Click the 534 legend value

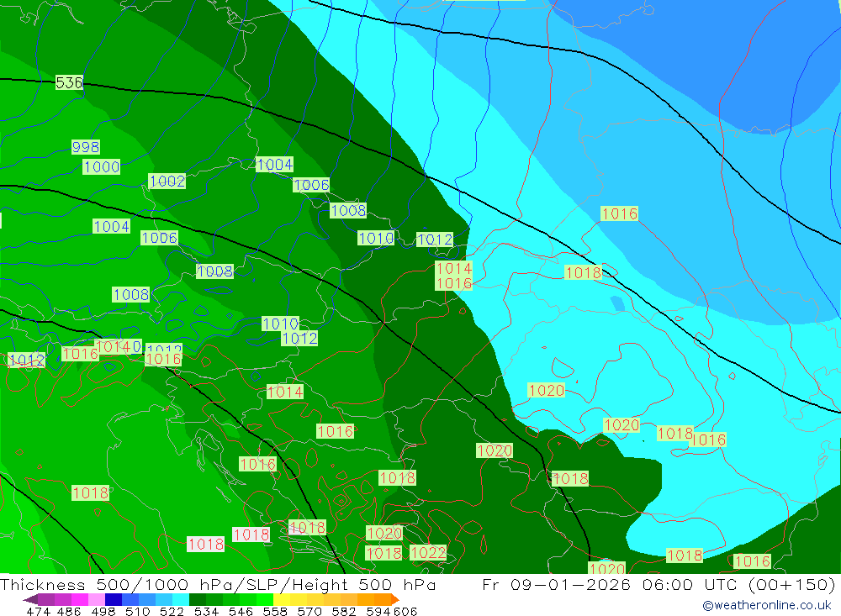[x=207, y=612]
